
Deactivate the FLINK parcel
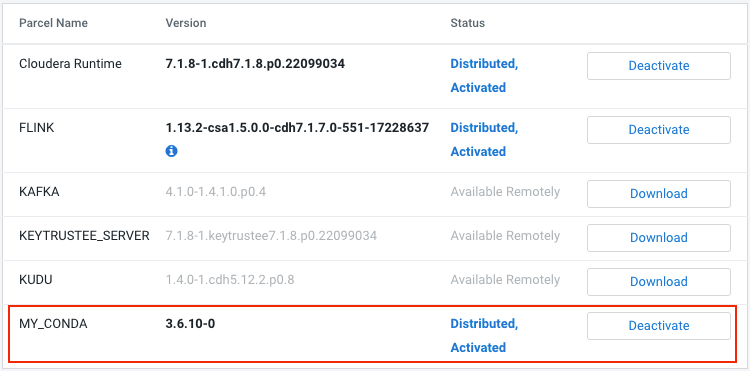pyautogui.click(x=659, y=130)
